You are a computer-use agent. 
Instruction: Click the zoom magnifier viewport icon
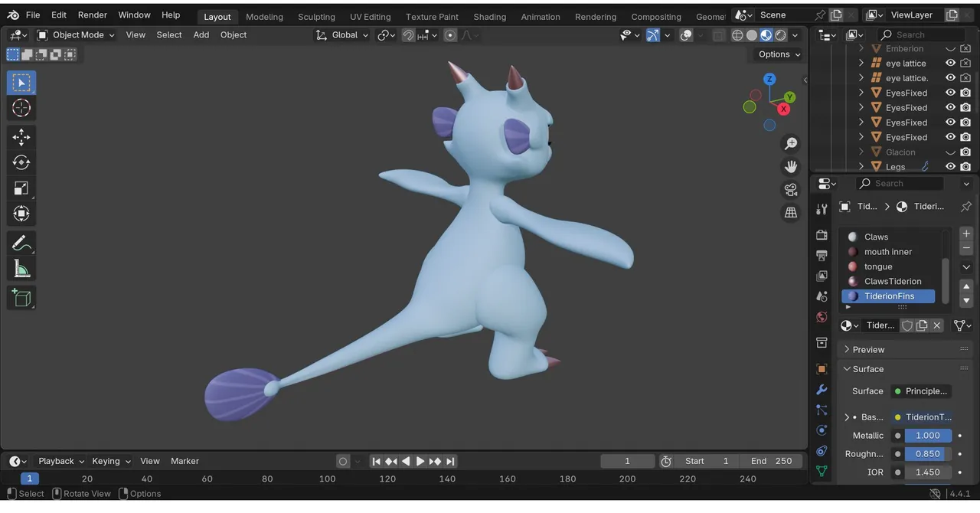791,143
